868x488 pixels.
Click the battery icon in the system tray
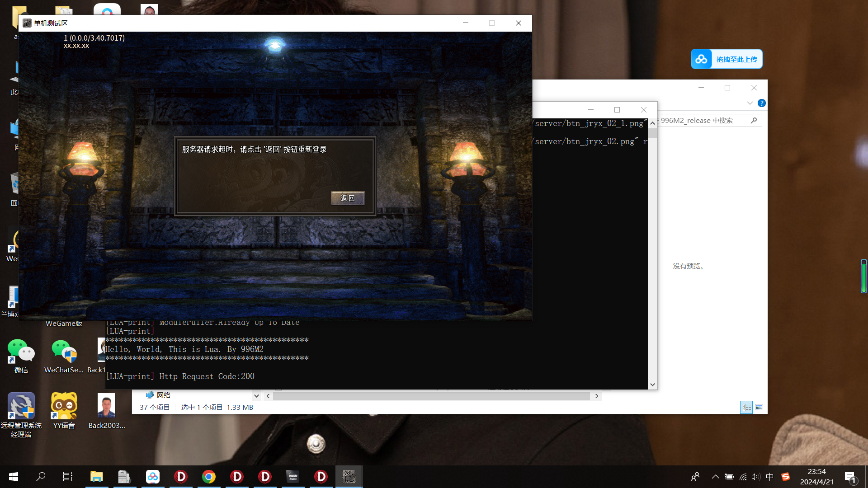tap(729, 477)
